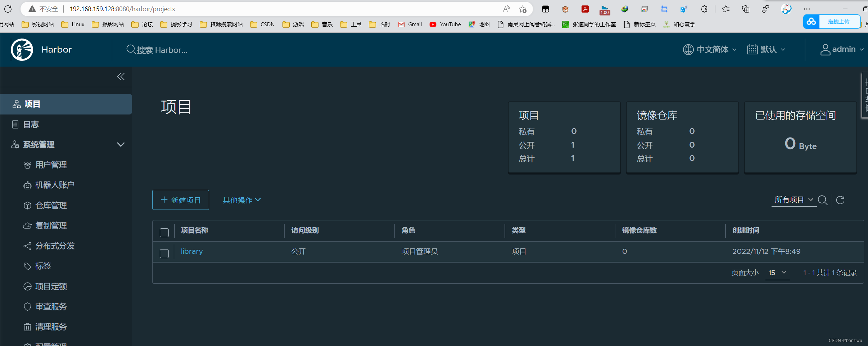The width and height of the screenshot is (868, 346).
Task: Sort by 创建时间 column header
Action: tap(746, 230)
